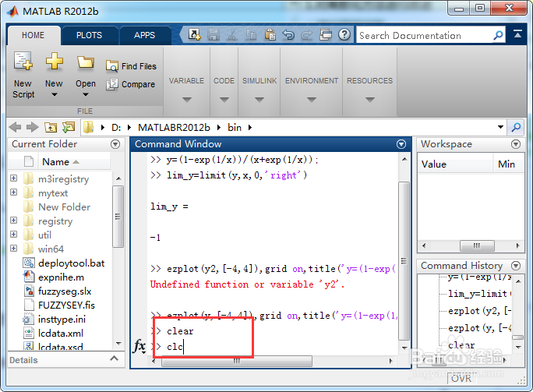Click the Help question mark icon
533x392 pixels.
click(x=344, y=34)
